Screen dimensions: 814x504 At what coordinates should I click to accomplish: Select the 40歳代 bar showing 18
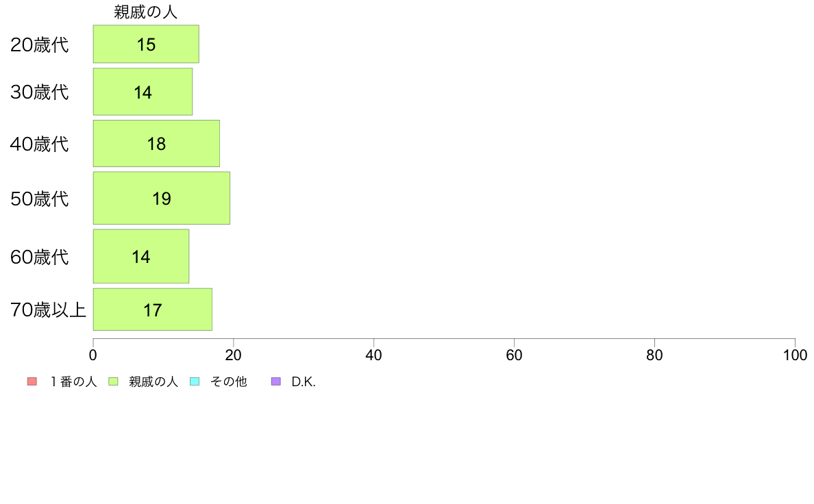(156, 143)
